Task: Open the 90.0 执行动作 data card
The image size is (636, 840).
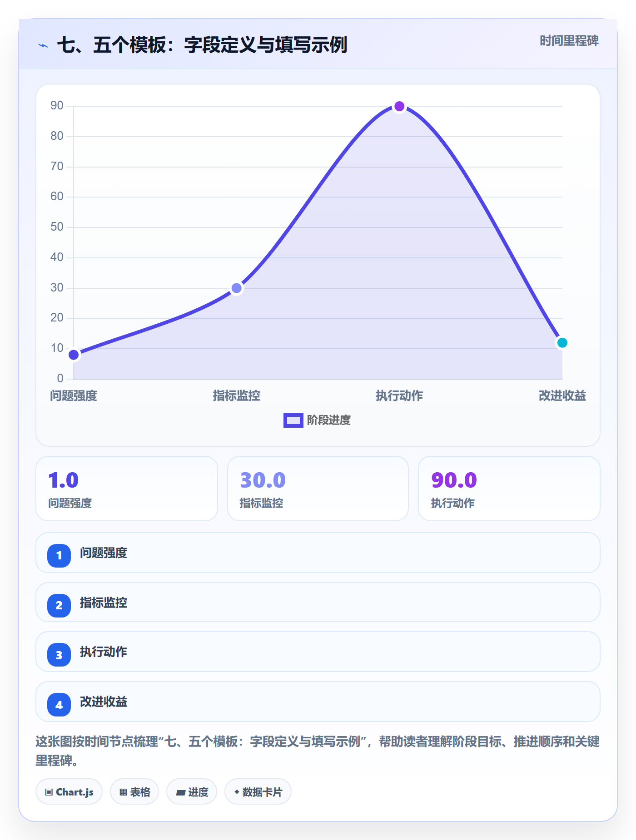Action: (509, 489)
